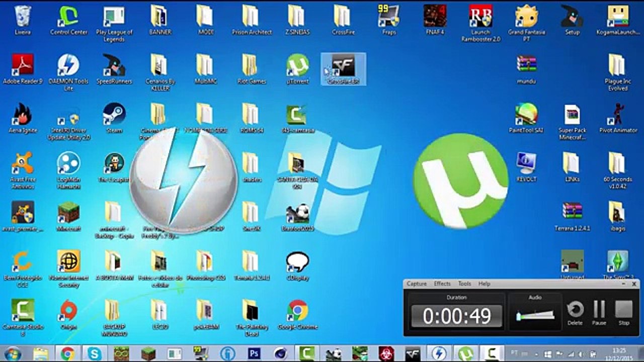Select the highlighted CrossFire BR shortcut
The image size is (644, 362).
[x=343, y=69]
